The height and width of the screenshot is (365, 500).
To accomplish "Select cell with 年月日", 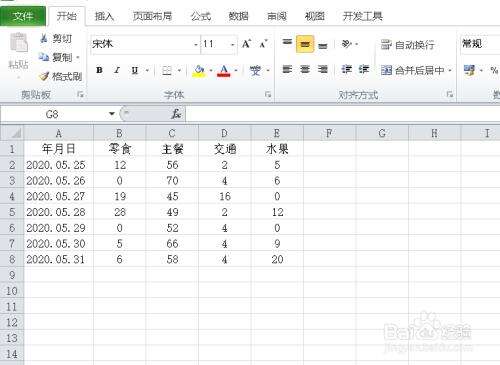I will point(59,149).
